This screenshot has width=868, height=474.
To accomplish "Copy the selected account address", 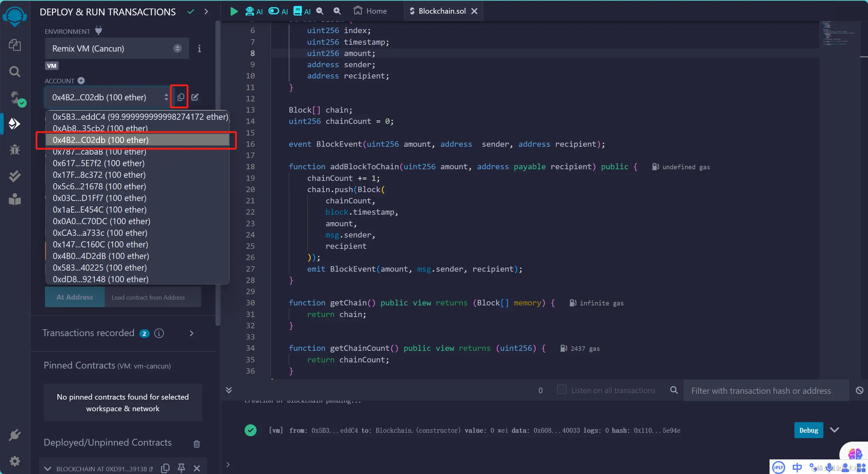I will [x=181, y=97].
